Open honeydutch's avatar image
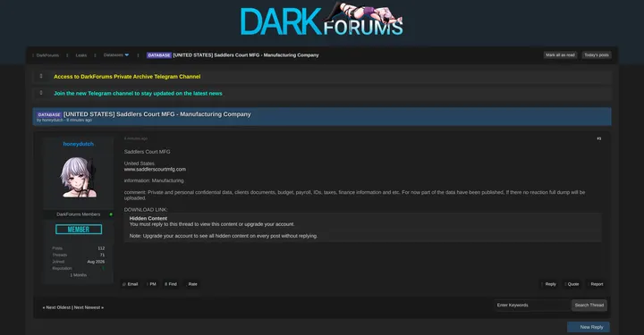The image size is (644, 335). coord(79,177)
